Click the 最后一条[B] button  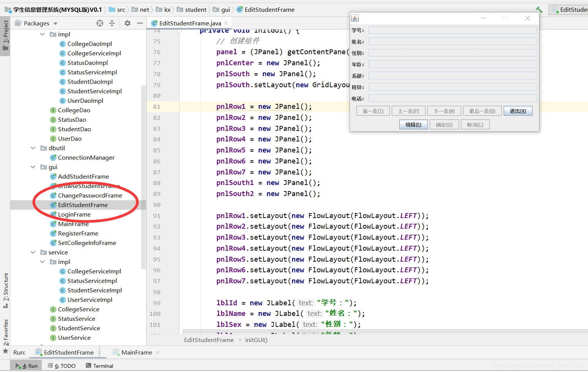[482, 111]
